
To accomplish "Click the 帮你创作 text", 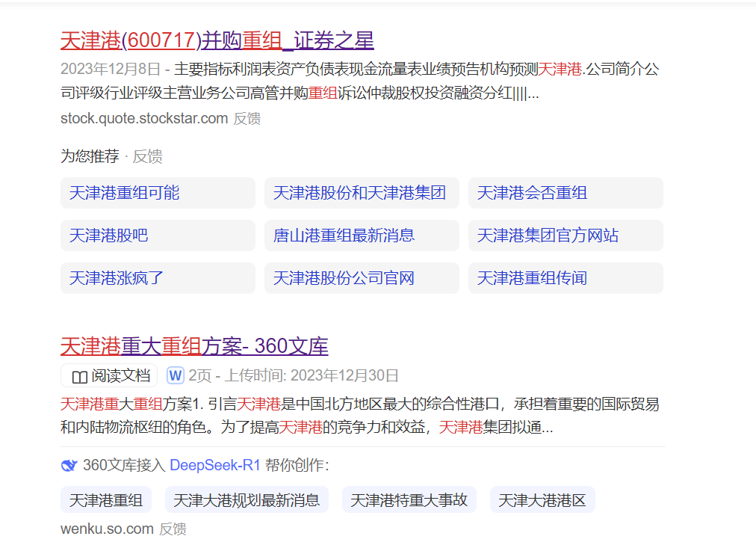I will 297,465.
